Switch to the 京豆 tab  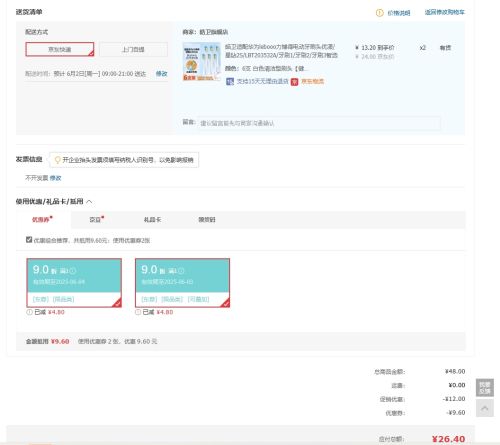(x=96, y=220)
